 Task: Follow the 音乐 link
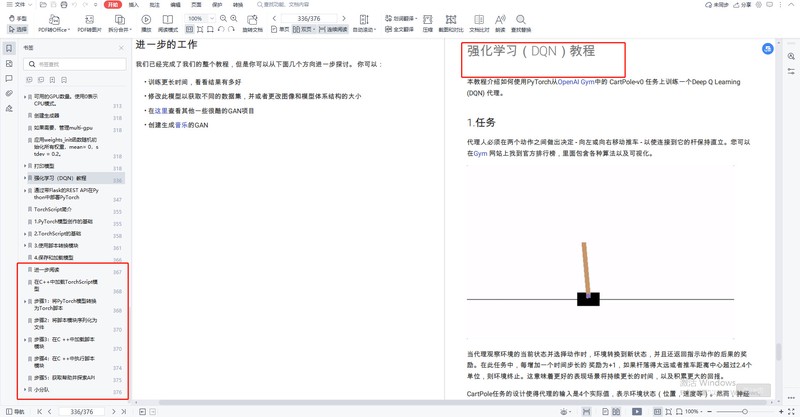click(x=181, y=125)
